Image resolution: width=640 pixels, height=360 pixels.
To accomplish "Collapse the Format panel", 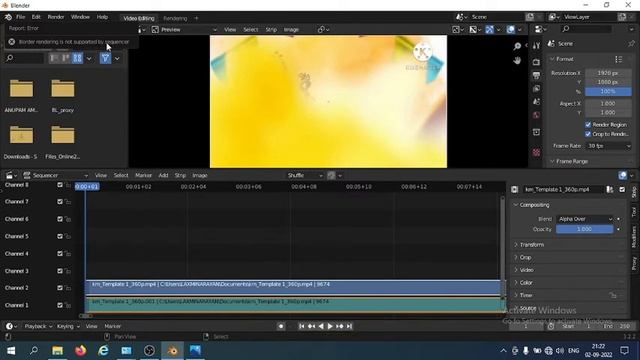I will [564, 59].
